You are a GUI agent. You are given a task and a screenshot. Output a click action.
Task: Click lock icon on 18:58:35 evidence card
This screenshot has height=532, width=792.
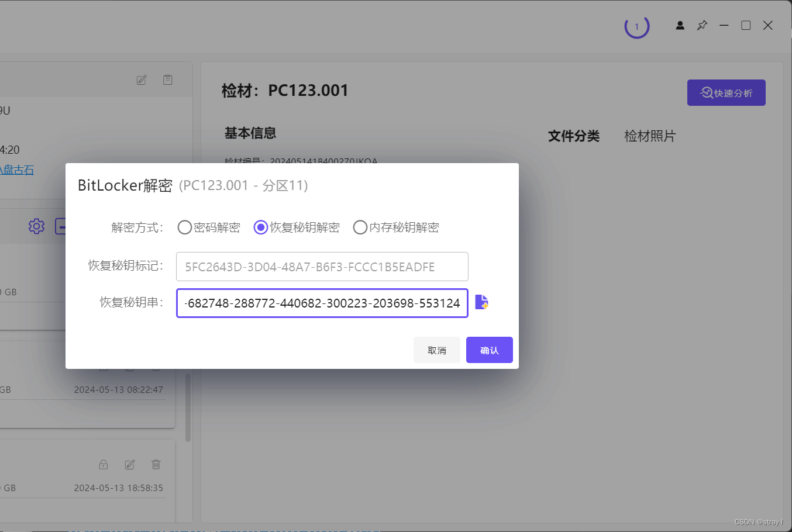tap(104, 464)
